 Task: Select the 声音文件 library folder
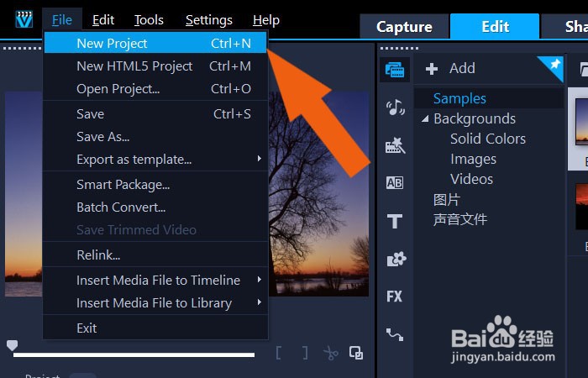coord(460,219)
